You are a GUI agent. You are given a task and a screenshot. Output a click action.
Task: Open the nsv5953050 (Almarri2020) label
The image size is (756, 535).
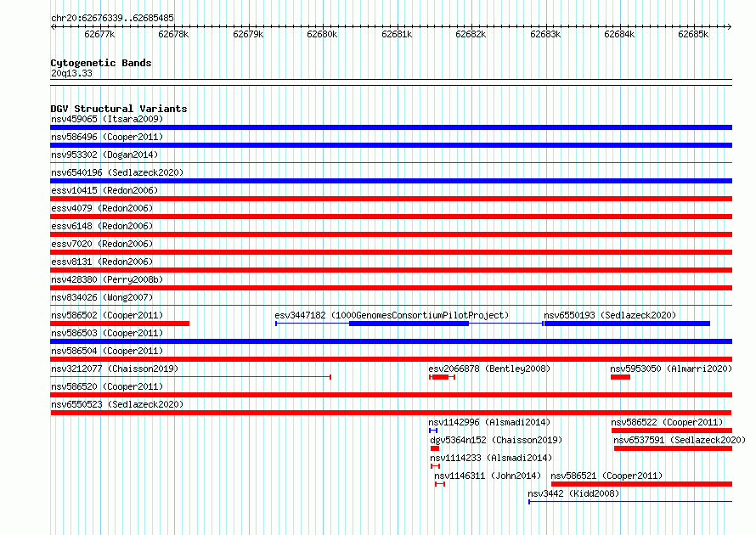[x=671, y=369]
